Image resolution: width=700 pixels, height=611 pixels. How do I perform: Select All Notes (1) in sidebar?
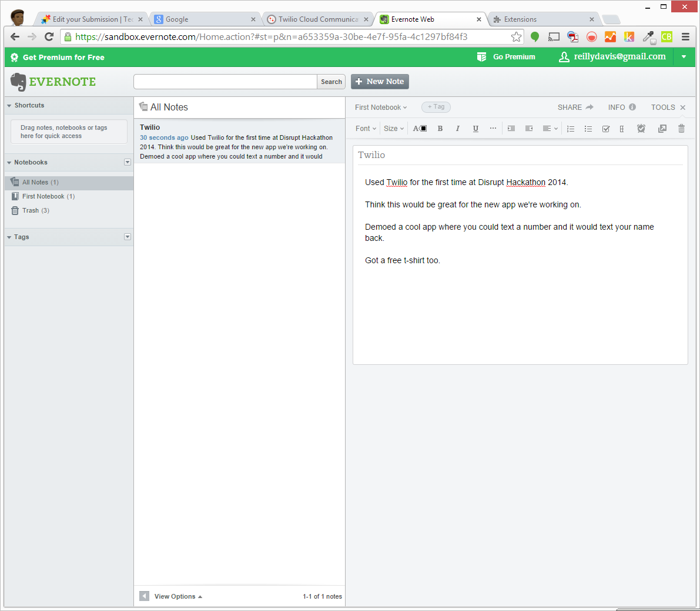click(69, 183)
